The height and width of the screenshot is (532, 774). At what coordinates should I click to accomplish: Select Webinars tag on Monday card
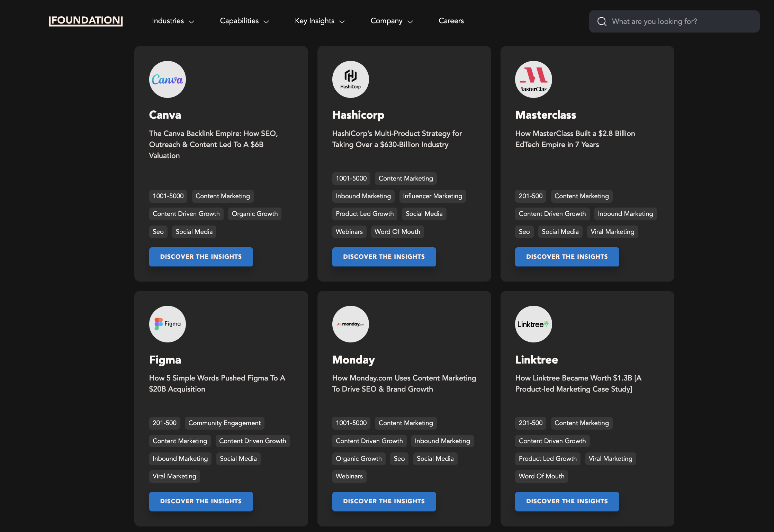349,476
